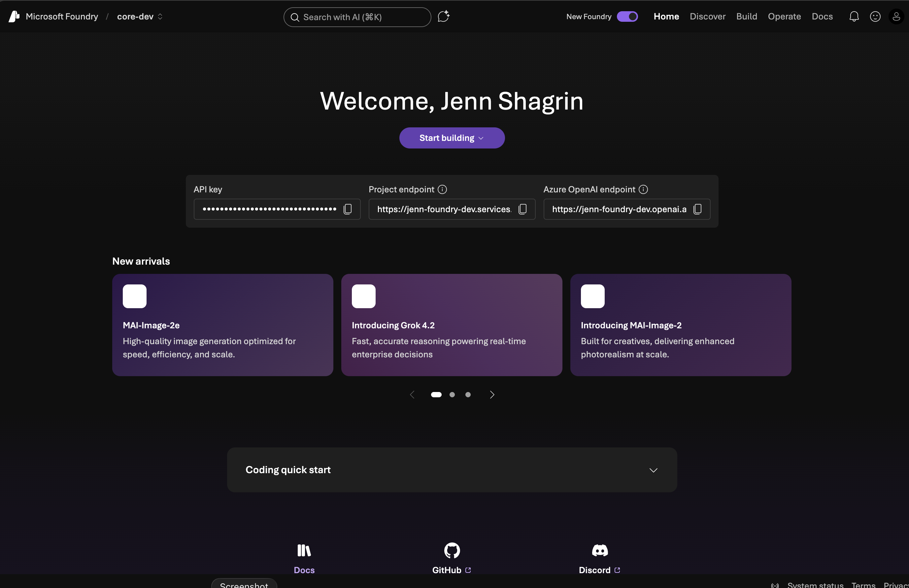Open the Introducing MAI-Image-2 card title
Screen dimensions: 909x588
(631, 325)
